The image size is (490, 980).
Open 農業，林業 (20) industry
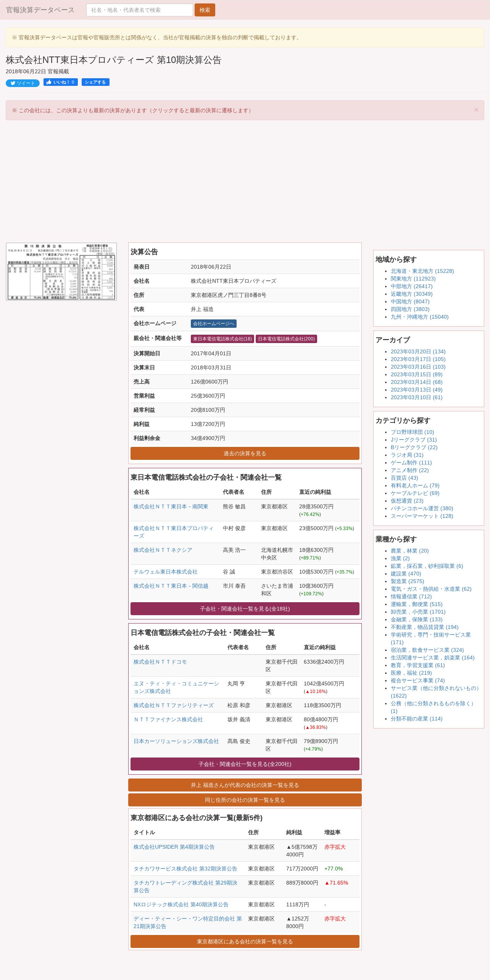click(409, 551)
